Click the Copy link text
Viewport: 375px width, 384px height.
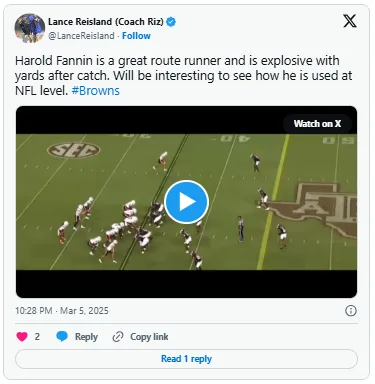[x=149, y=337]
